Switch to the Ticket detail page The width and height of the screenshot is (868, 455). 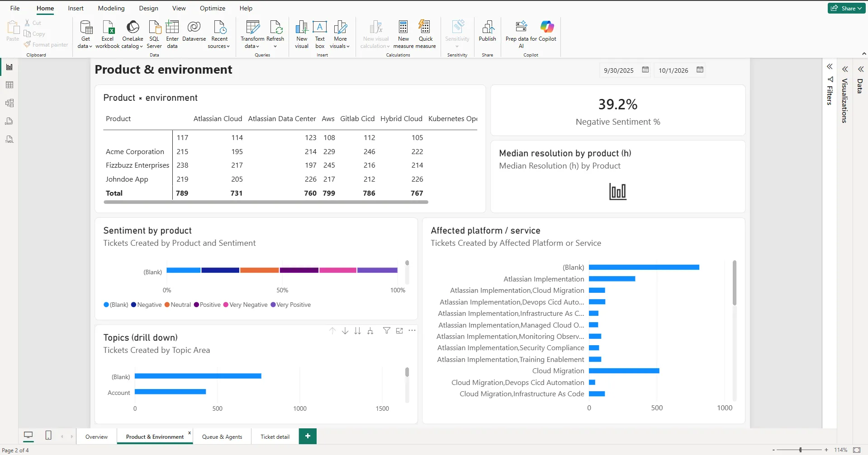click(x=275, y=436)
